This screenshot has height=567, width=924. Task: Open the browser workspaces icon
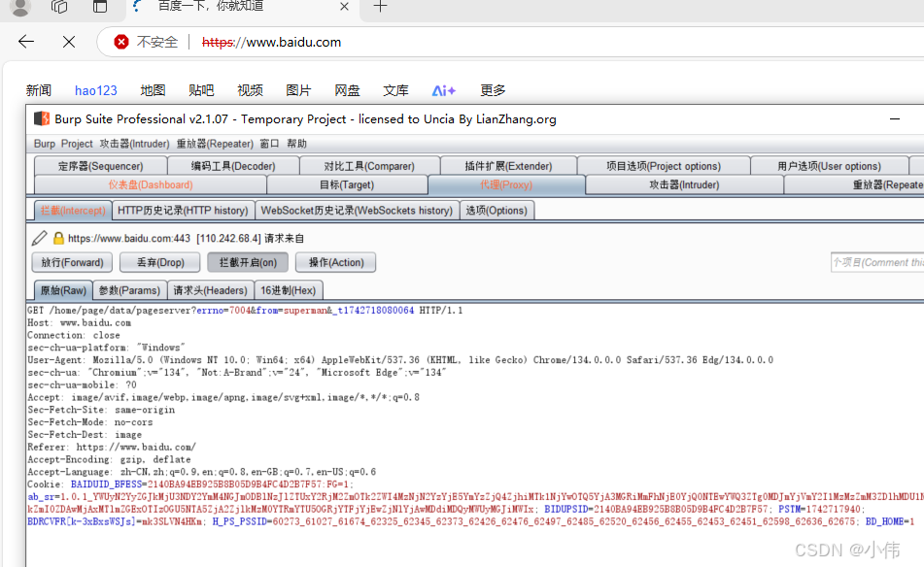(59, 7)
